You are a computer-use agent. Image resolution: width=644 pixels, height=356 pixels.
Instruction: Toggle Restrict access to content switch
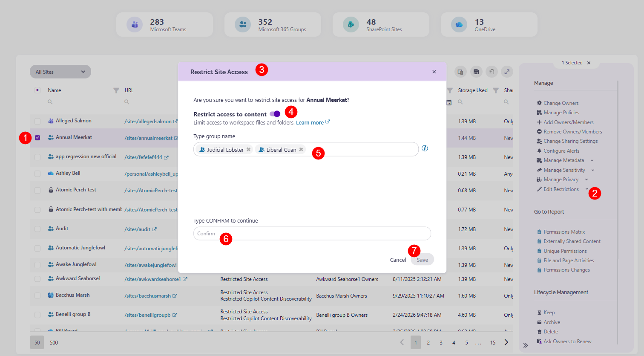275,114
